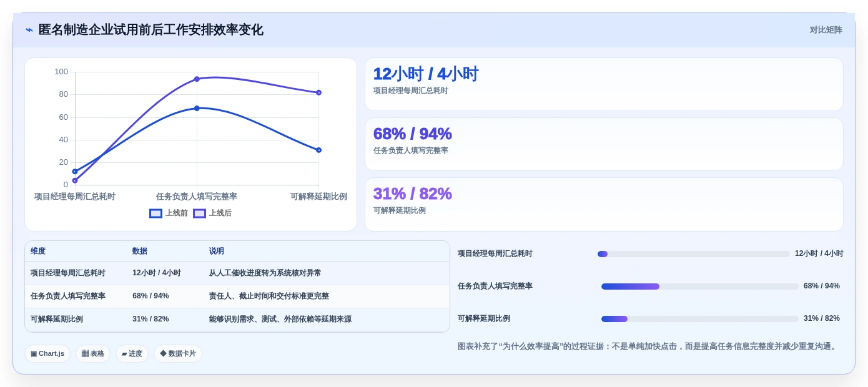Screen dimensions: 868x387
Task: Click progress value 31% / 82% at right
Action: point(822,319)
